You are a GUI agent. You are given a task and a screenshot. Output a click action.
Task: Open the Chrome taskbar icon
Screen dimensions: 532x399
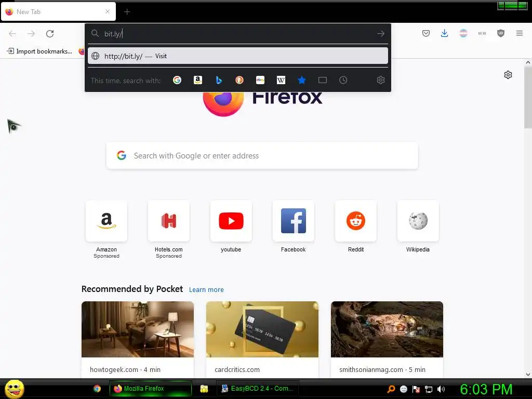pos(97,389)
